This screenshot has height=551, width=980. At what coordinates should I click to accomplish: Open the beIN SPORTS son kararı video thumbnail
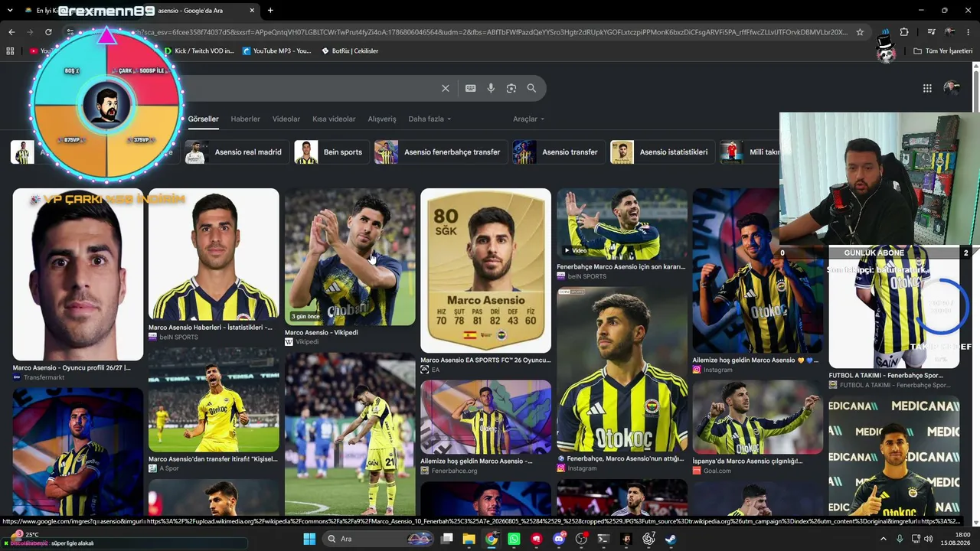coord(622,224)
